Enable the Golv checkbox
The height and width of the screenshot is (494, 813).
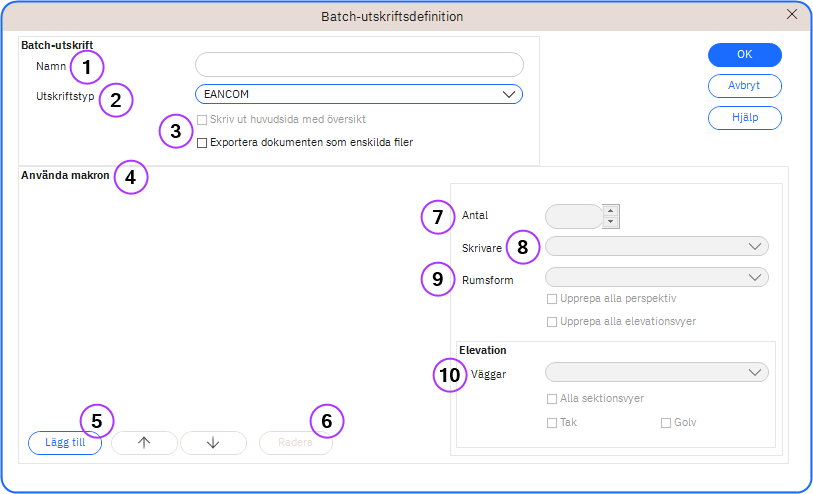pyautogui.click(x=666, y=423)
